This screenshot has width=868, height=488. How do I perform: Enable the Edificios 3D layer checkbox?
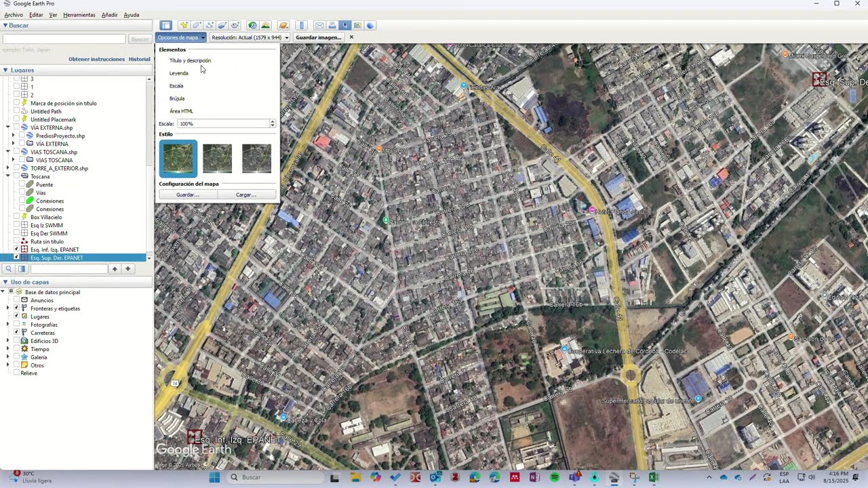click(x=16, y=341)
